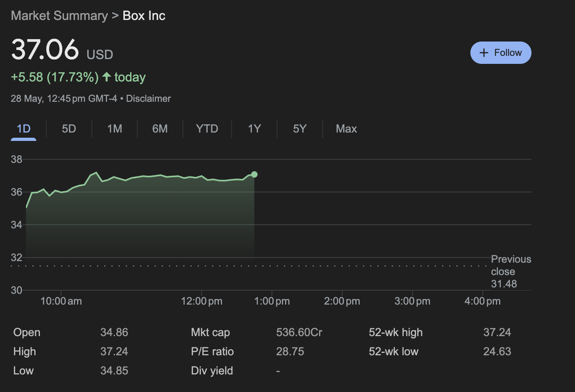The image size is (575, 392).
Task: Click the P/E ratio value 28.75
Action: coord(290,352)
